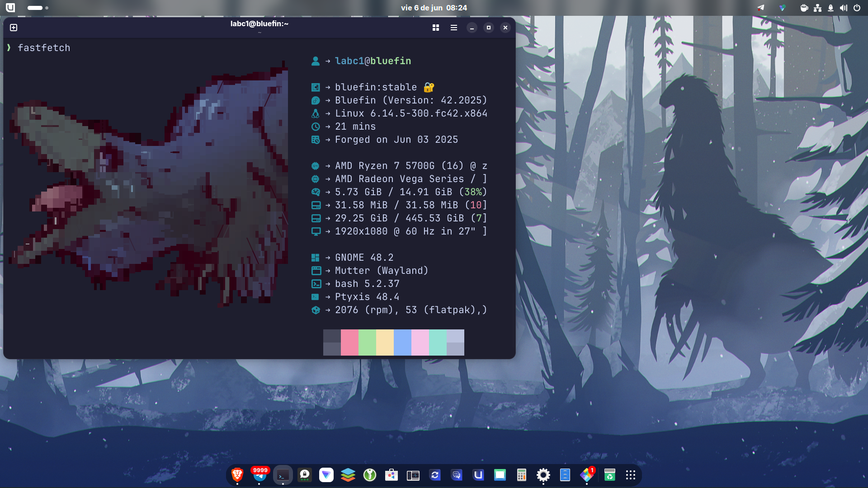
Task: Click the terminal title 'labc1@bluefin:~' in header
Action: click(259, 24)
